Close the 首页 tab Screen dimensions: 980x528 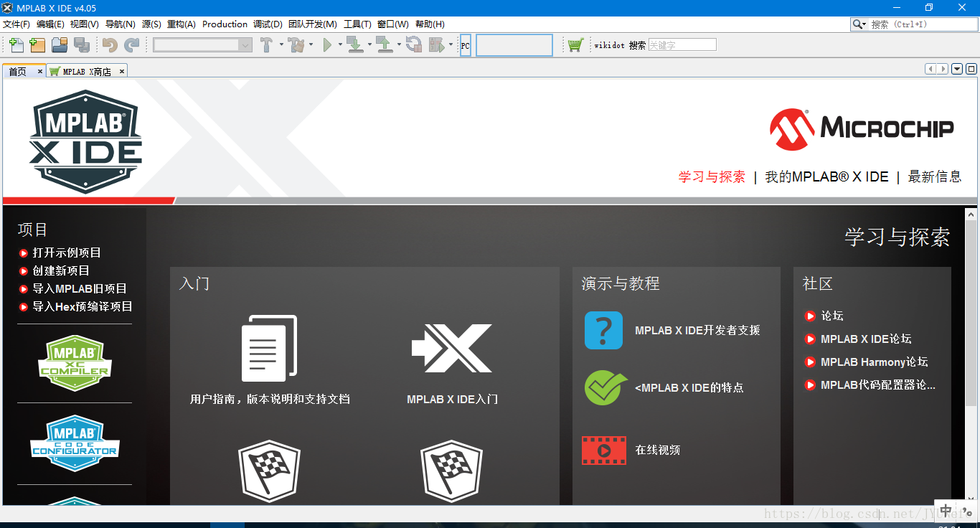[x=40, y=71]
